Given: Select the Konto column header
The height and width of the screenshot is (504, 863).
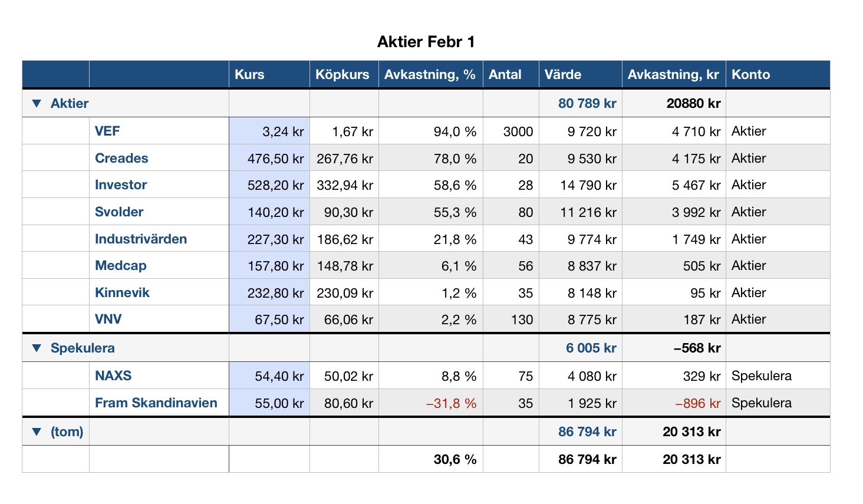Looking at the screenshot, I should point(778,75).
